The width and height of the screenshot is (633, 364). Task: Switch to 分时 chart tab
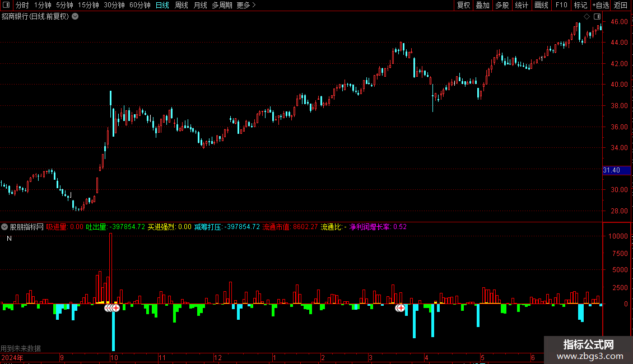click(x=22, y=5)
